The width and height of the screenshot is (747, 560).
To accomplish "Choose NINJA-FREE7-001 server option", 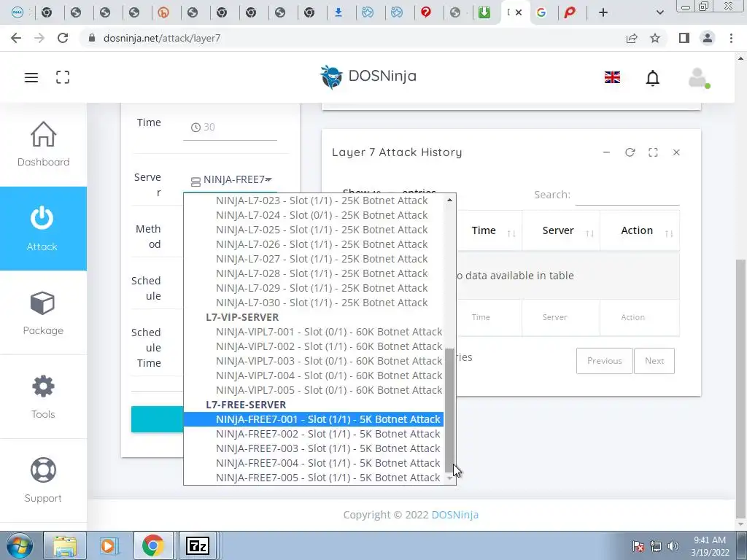I will click(x=314, y=419).
